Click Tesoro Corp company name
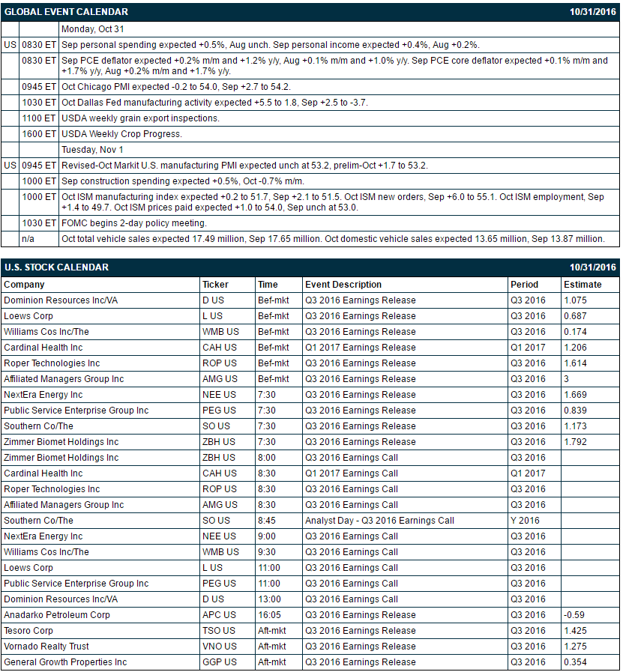This screenshot has height=672, width=623. 28,631
